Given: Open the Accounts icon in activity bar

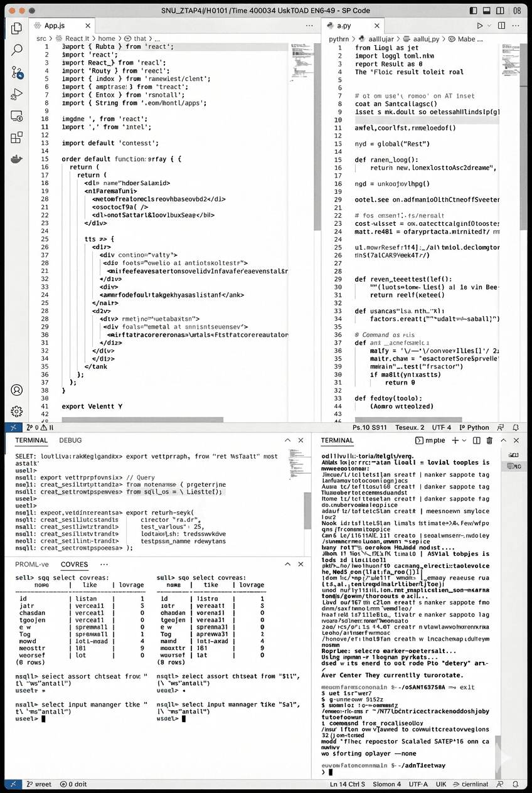Looking at the screenshot, I should click(17, 390).
